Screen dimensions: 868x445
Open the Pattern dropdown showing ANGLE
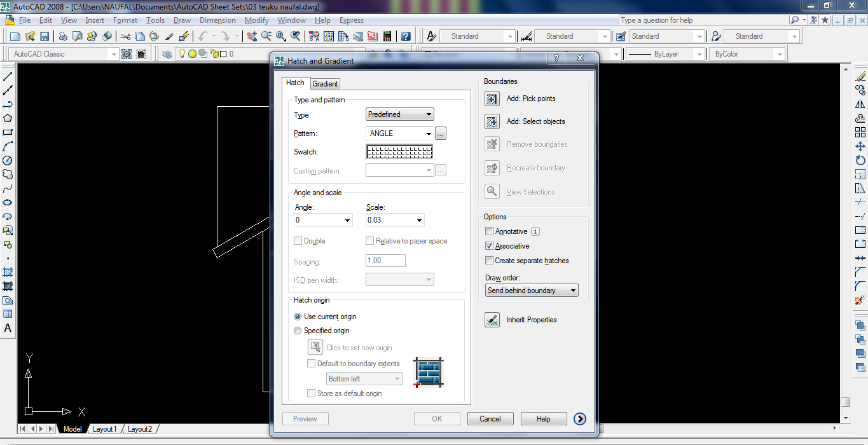pos(401,133)
